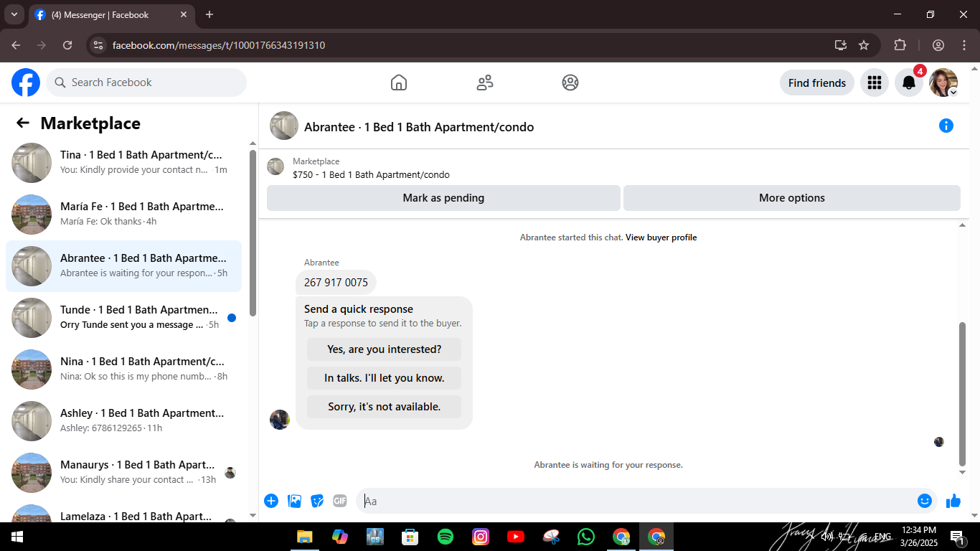Open the Manaurys conversation
The height and width of the screenshot is (551, 980).
pyautogui.click(x=123, y=473)
